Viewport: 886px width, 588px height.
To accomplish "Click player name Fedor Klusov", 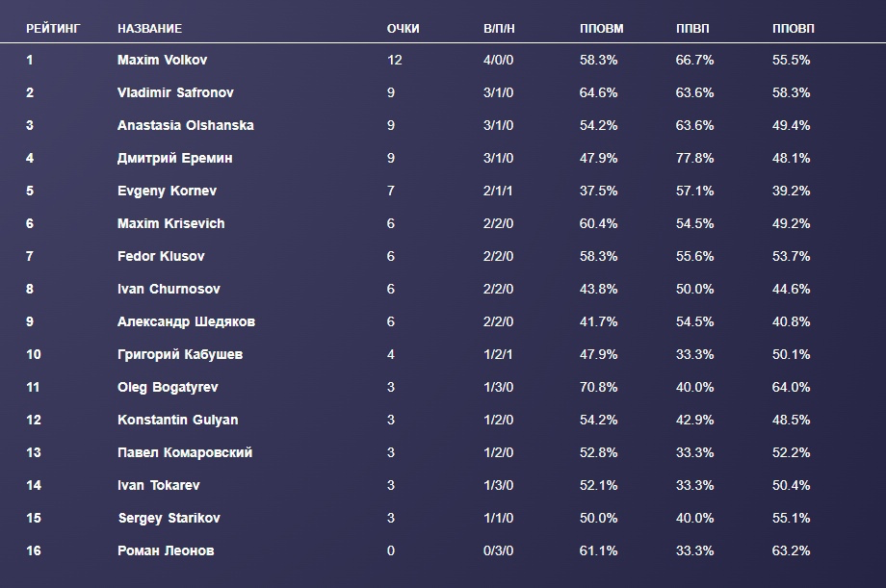I will click(x=161, y=256).
